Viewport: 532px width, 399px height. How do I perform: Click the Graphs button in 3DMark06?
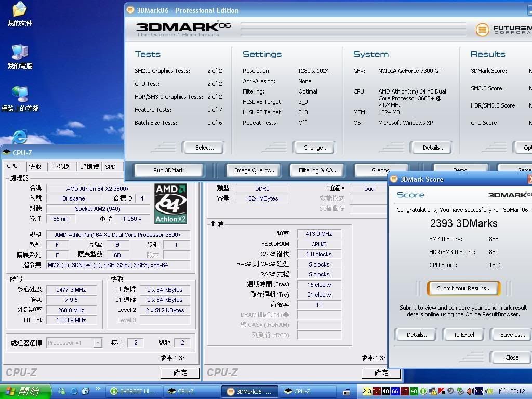pos(380,170)
